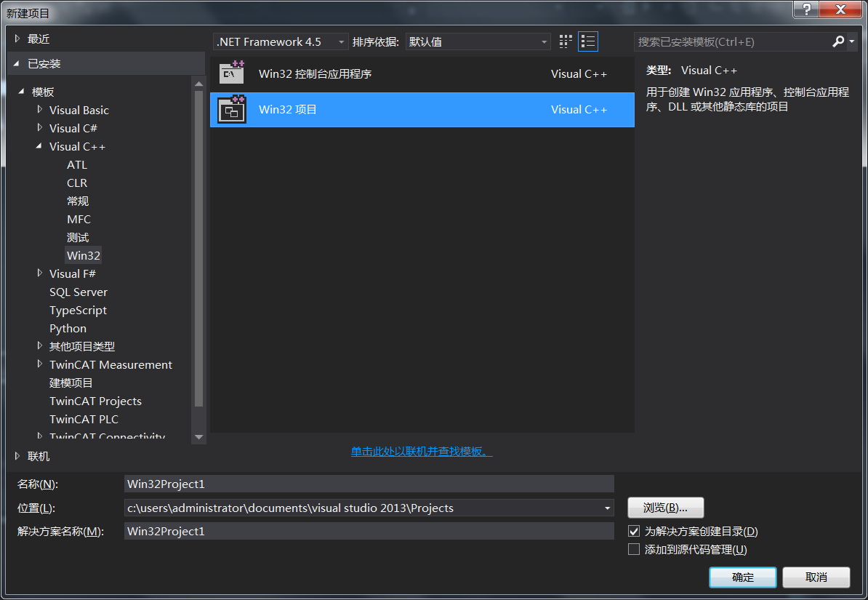The image size is (868, 600).
Task: Select Python templates
Action: [68, 329]
